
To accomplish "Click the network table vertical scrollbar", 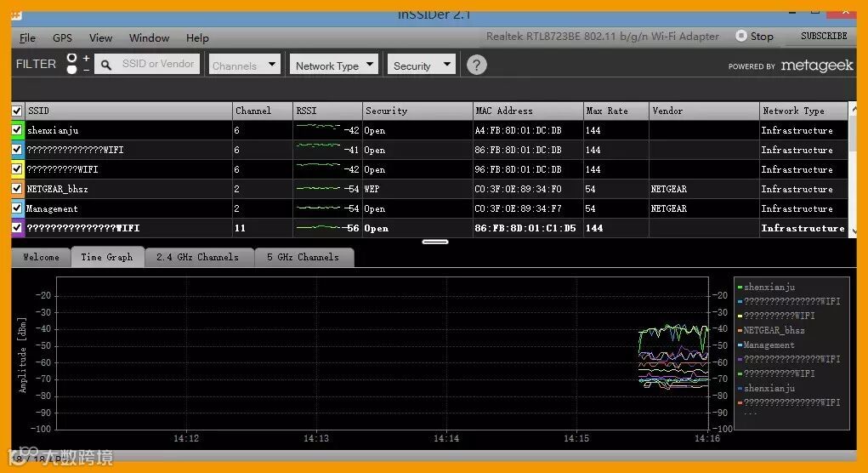I will [x=853, y=169].
